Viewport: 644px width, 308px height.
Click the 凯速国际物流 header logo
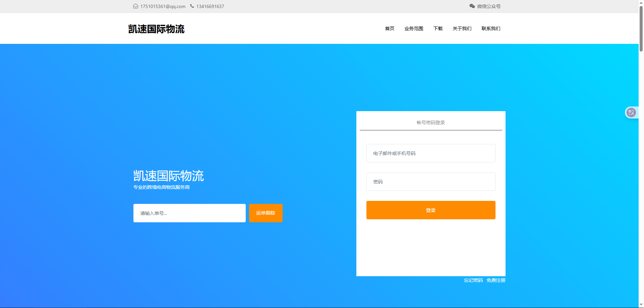pos(156,29)
